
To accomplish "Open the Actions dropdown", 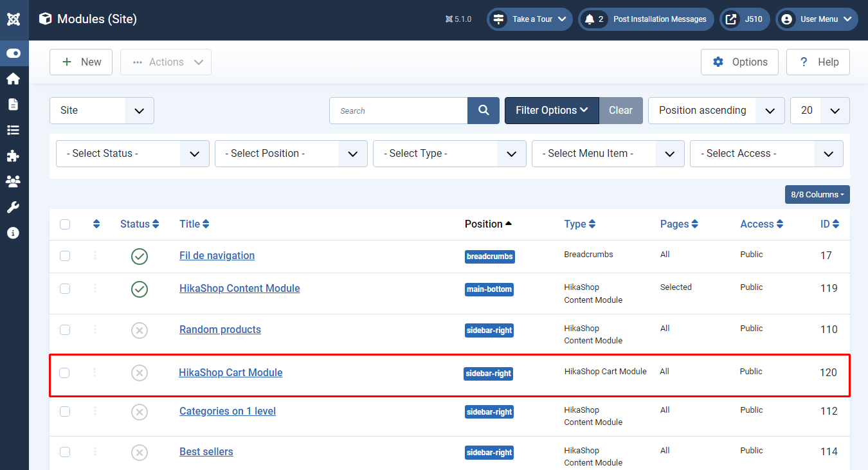I will tap(166, 62).
